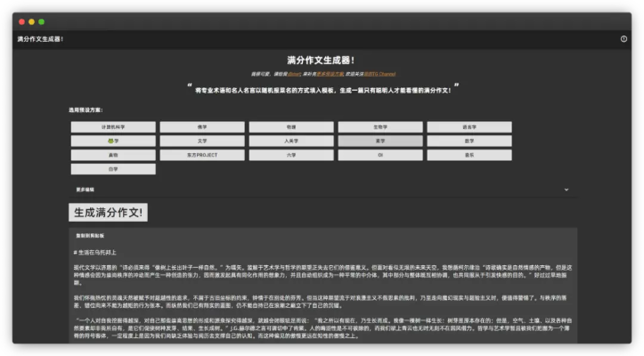644x356 pixels.
Task: Choose the 语言学 preset button
Action: (469, 127)
